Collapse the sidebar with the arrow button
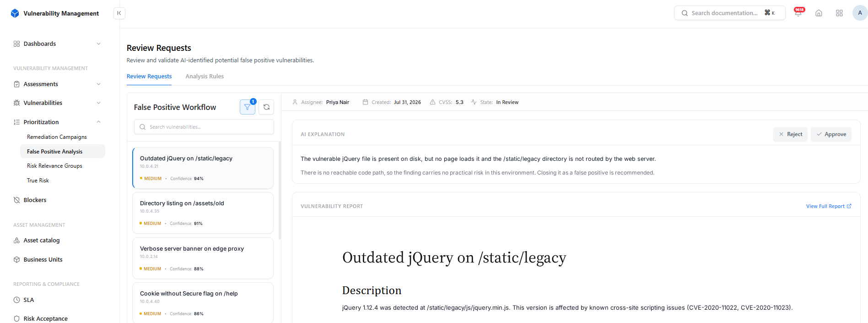 [119, 13]
